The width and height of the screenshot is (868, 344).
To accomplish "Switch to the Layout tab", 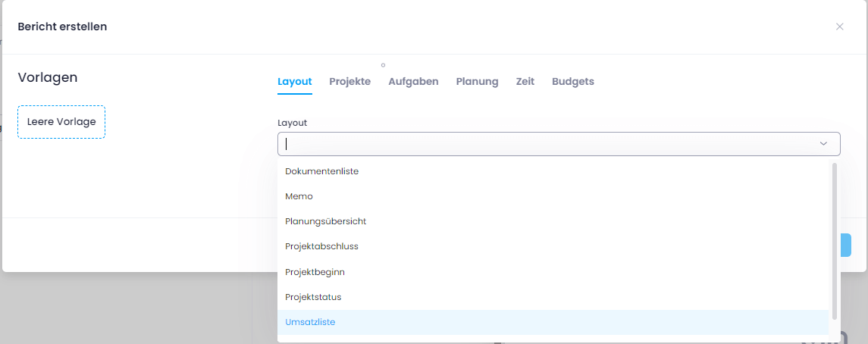I will [295, 82].
